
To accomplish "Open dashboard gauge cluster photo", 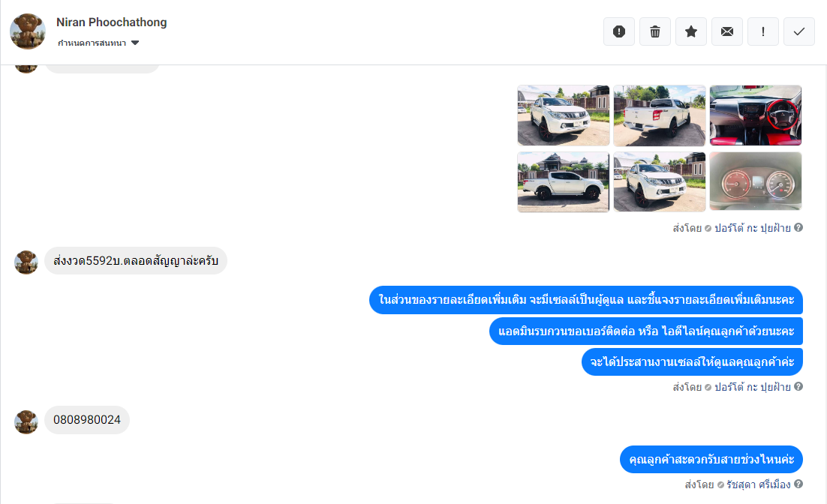I will click(755, 182).
